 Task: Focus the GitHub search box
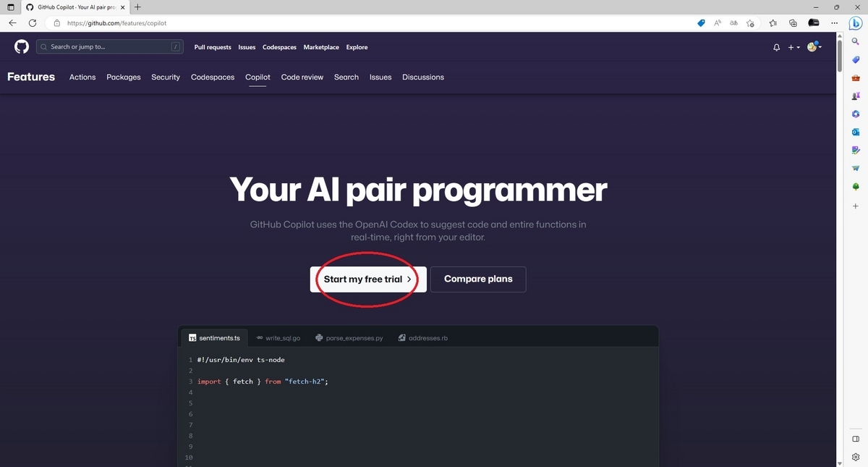(109, 47)
